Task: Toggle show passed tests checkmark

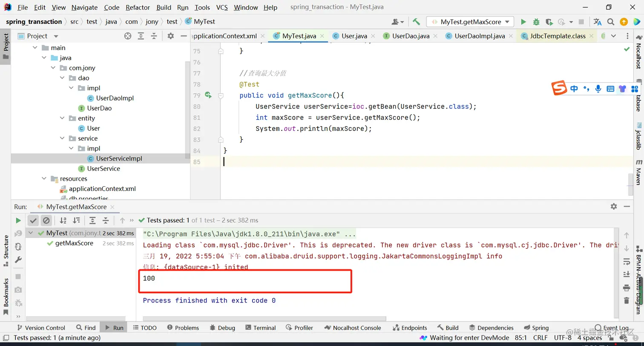Action: tap(33, 220)
